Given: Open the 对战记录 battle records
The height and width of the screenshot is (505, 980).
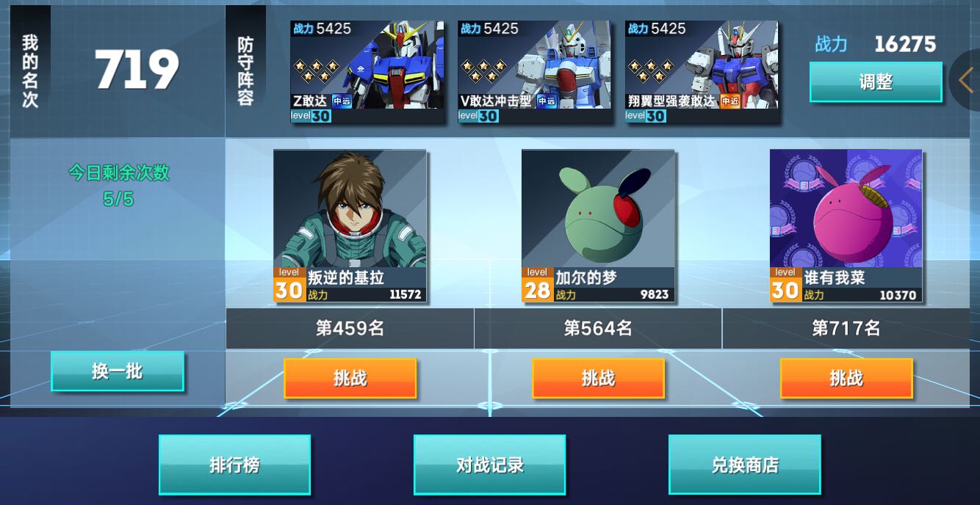Looking at the screenshot, I should tap(490, 465).
